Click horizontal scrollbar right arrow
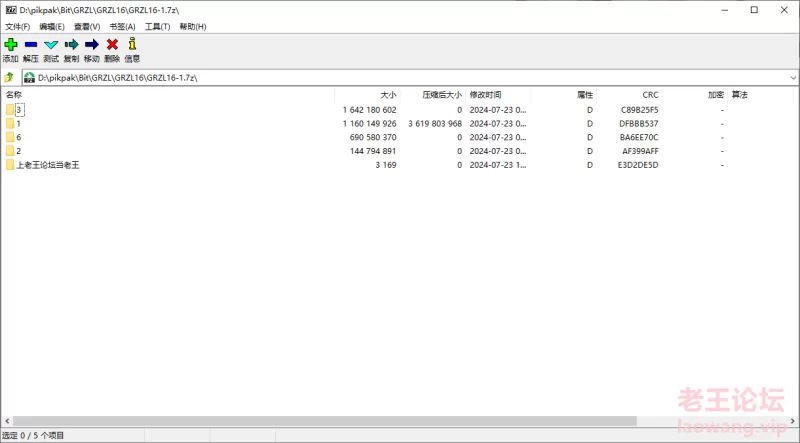Image resolution: width=800 pixels, height=443 pixels. coord(793,421)
